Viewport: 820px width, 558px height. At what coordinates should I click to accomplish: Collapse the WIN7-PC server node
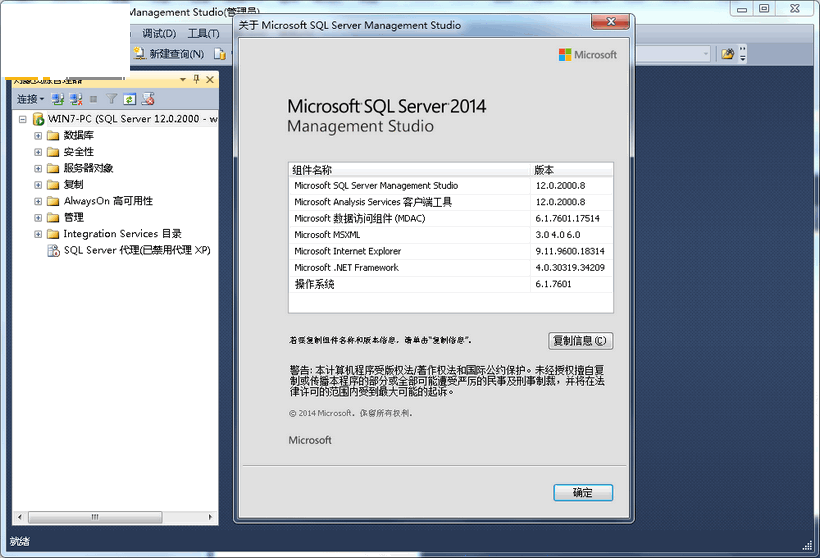22,119
